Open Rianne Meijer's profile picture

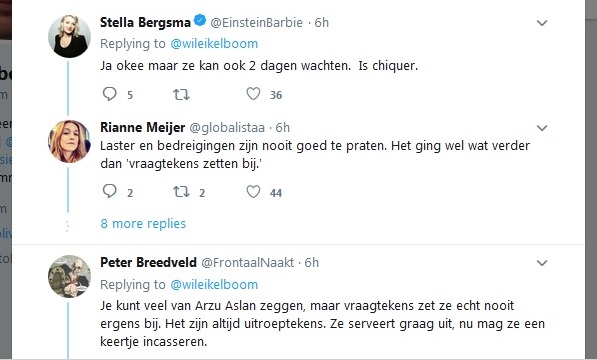coord(69,141)
